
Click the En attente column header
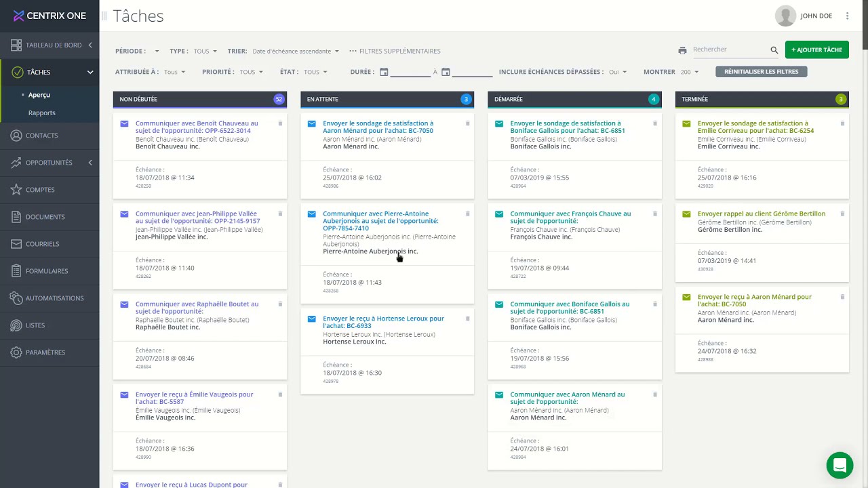387,100
